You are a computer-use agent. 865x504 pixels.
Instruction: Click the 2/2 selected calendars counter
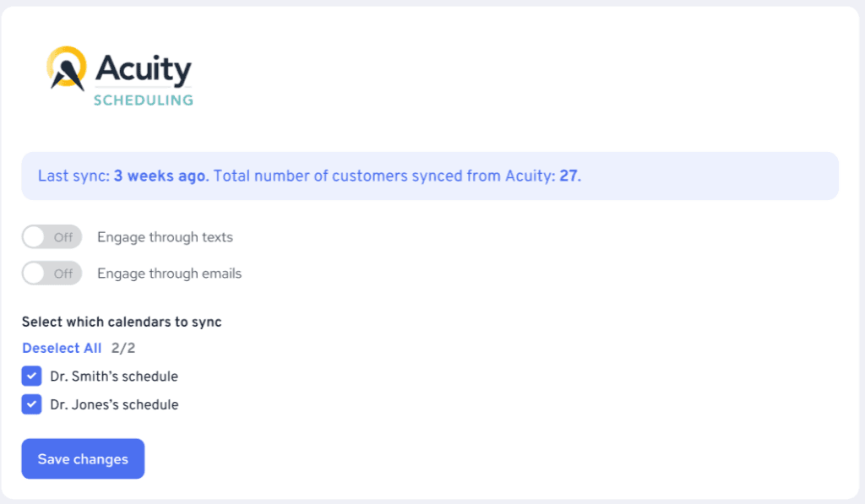click(123, 348)
